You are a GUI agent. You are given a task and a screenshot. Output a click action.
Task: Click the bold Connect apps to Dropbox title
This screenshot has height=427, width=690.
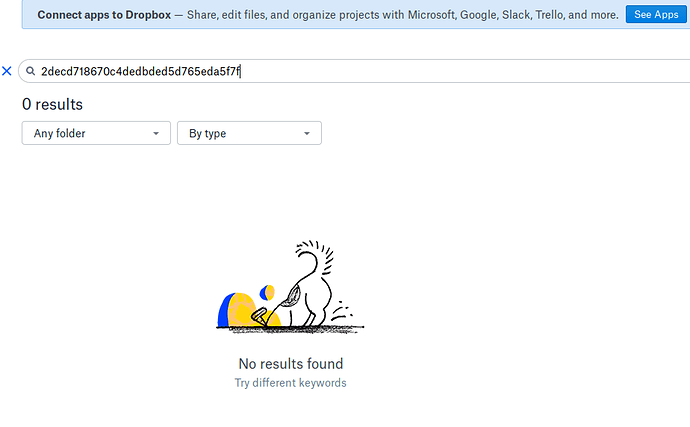tap(102, 15)
